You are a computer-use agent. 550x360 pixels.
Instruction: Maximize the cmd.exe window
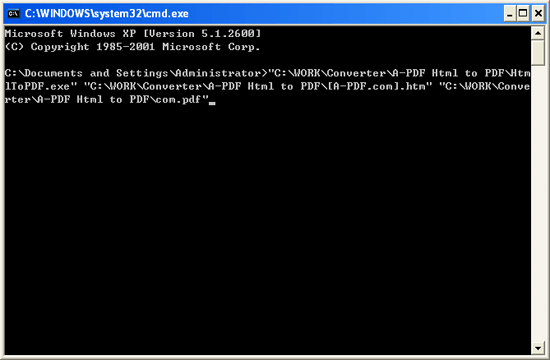click(x=523, y=14)
